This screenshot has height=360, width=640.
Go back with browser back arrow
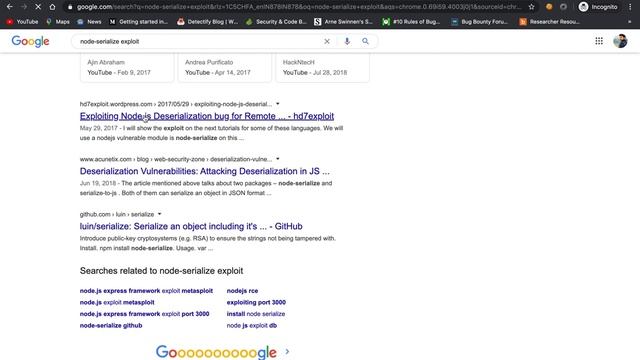click(10, 7)
